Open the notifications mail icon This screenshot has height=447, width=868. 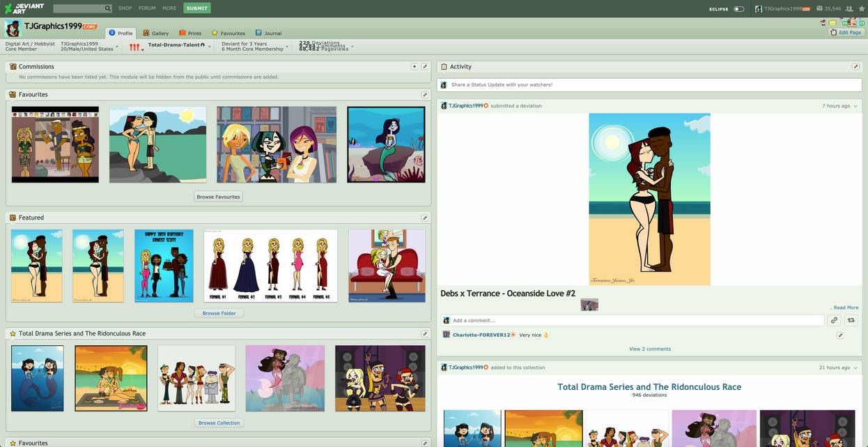pyautogui.click(x=819, y=8)
